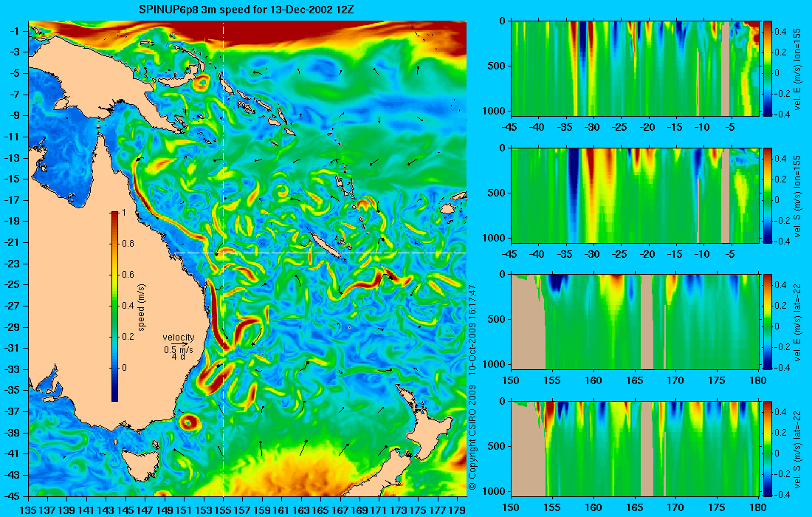812x517 pixels.
Task: Open the "vel. E lat=-22" section plot
Action: 635,322
